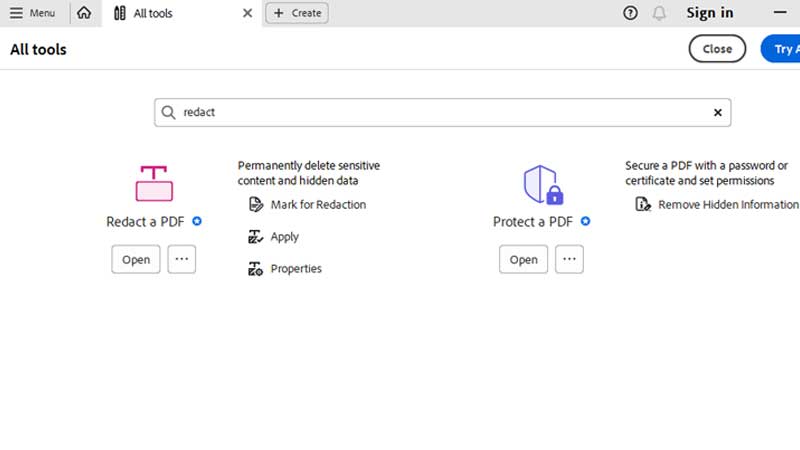Clear the search field with X icon
Viewport: 800px width, 450px height.
(x=717, y=113)
